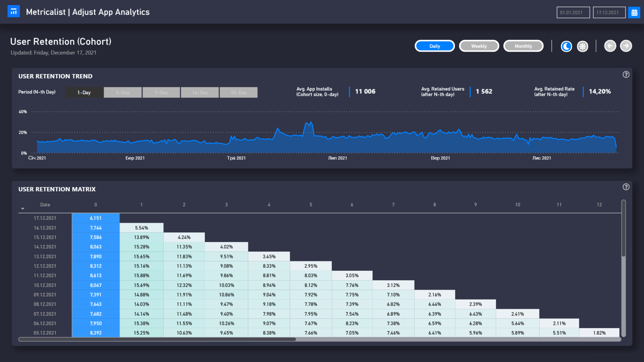Switch view to Weekly

point(479,46)
